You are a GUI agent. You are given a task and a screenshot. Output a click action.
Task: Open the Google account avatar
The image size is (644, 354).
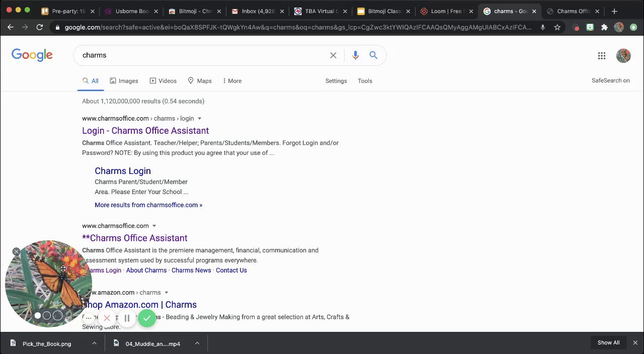click(623, 56)
